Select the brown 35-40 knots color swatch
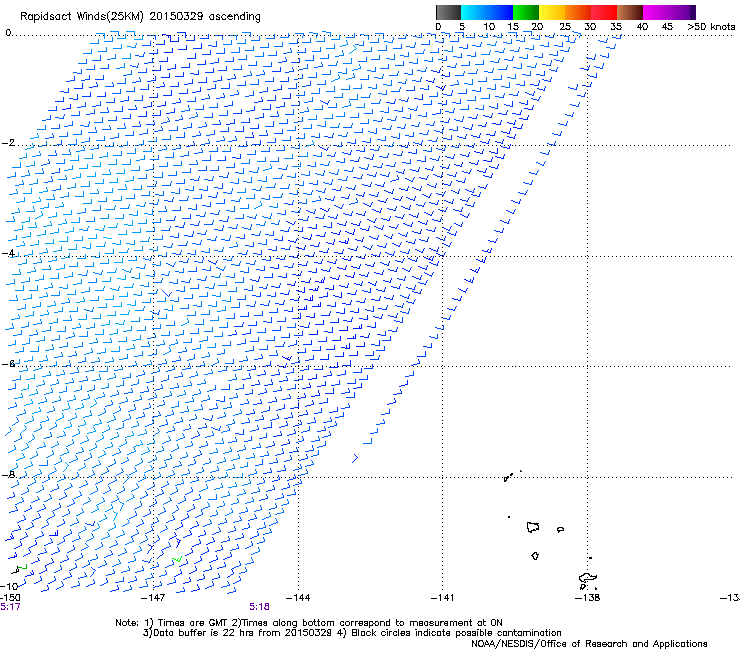Image resolution: width=740 pixels, height=650 pixels. coord(630,12)
